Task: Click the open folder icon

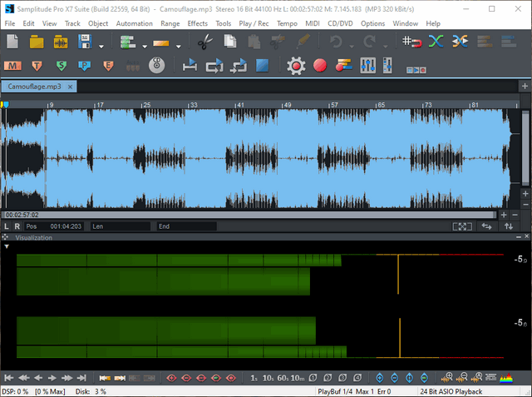Action: (x=37, y=42)
